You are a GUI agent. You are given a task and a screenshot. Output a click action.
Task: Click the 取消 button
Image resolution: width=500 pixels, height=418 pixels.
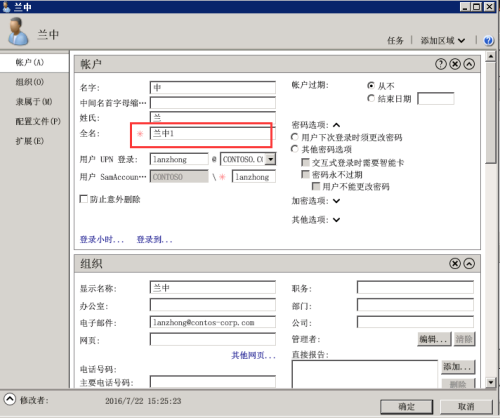pyautogui.click(x=466, y=406)
